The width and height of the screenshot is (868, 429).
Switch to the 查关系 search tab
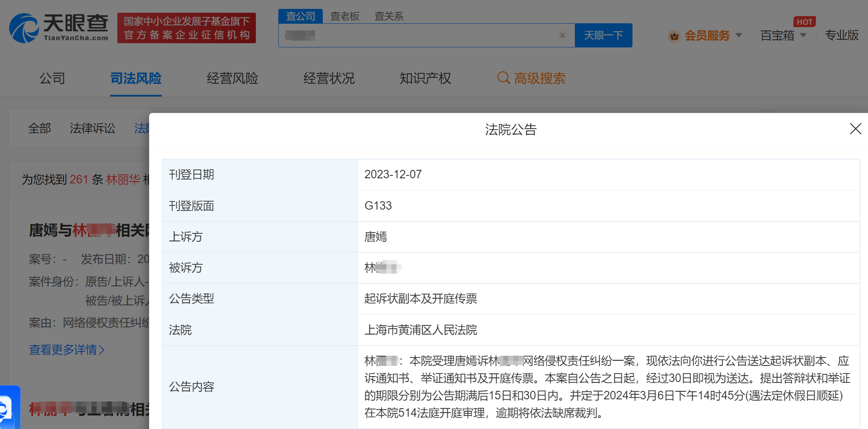click(x=389, y=16)
